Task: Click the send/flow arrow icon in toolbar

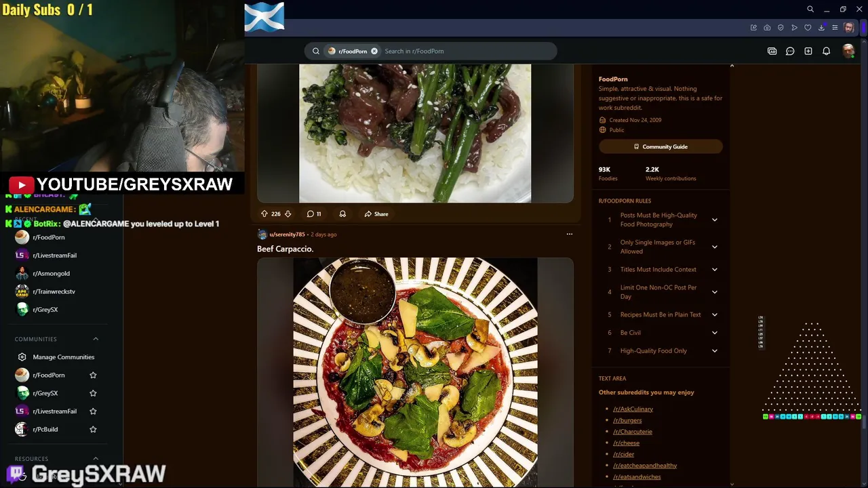Action: click(794, 28)
